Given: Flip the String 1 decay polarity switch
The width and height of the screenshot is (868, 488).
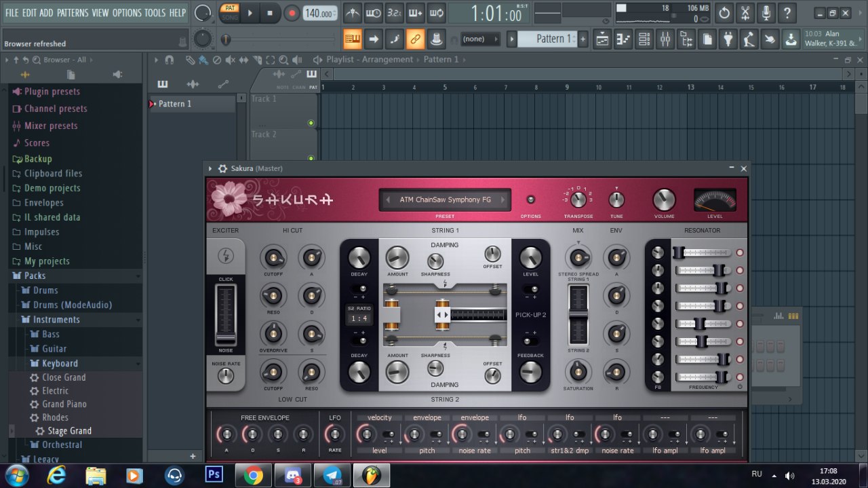Looking at the screenshot, I should click(x=359, y=289).
